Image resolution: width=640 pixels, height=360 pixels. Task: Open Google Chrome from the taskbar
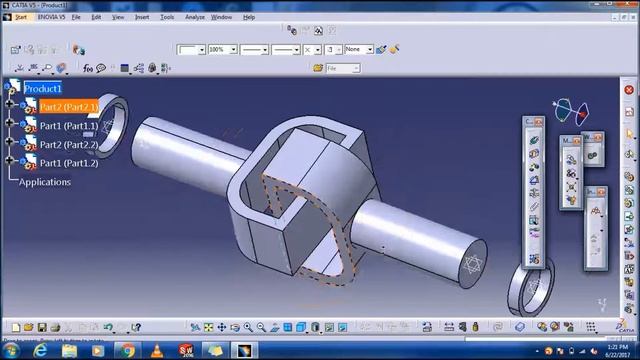127,350
